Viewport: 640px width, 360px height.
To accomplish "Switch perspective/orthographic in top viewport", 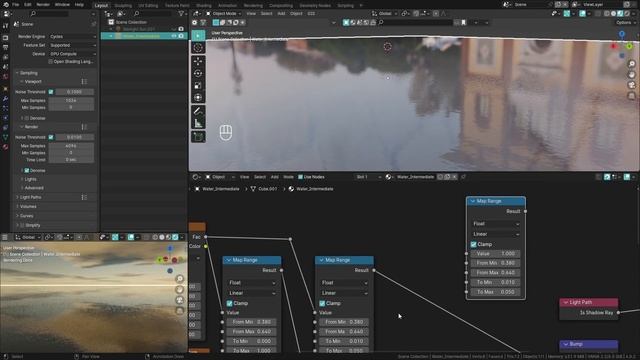I will [631, 96].
